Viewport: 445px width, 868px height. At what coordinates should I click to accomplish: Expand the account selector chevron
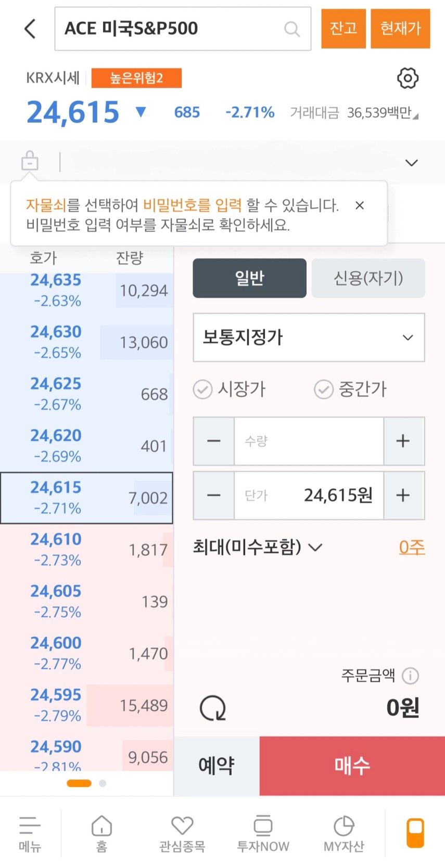point(411,163)
